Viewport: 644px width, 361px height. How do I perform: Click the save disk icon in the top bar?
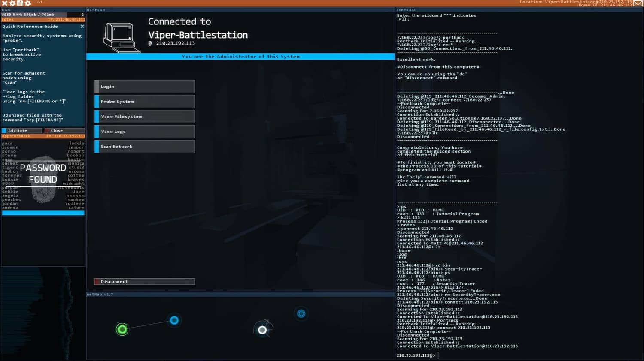[20, 3]
